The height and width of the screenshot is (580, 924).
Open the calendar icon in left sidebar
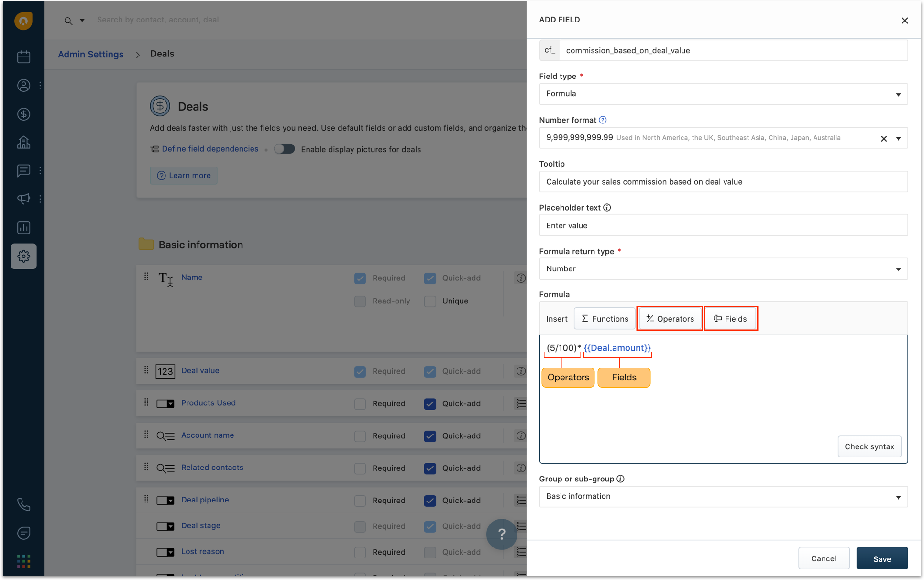click(x=23, y=57)
